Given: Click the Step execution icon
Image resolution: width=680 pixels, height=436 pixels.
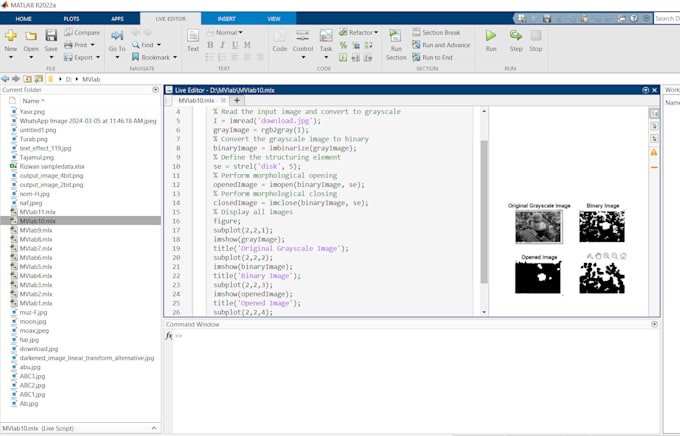Looking at the screenshot, I should (x=516, y=39).
